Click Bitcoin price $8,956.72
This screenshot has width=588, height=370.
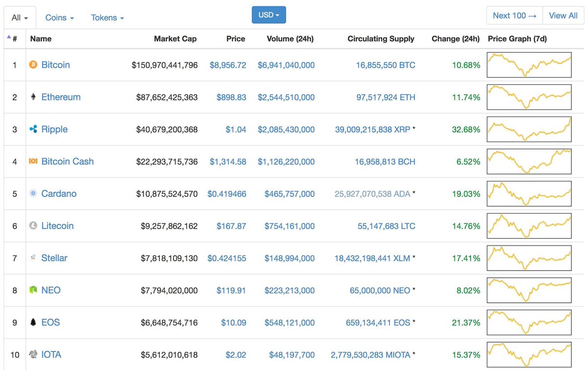pos(228,65)
